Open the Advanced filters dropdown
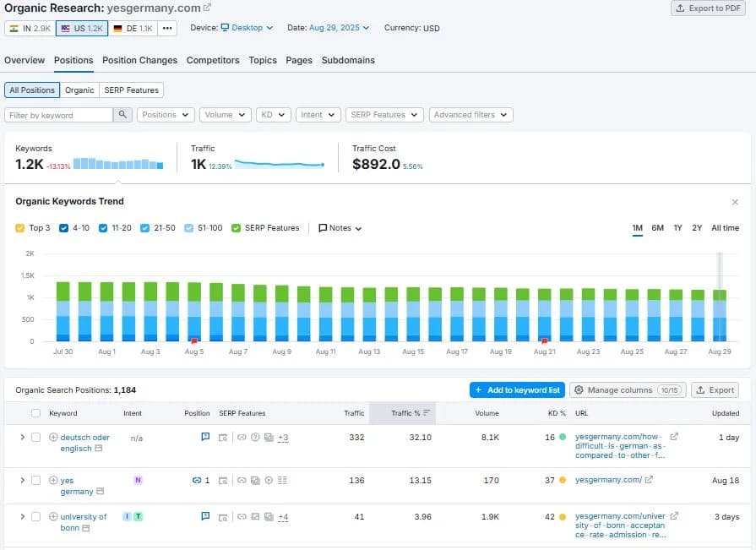Image resolution: width=756 pixels, height=550 pixels. [x=470, y=115]
